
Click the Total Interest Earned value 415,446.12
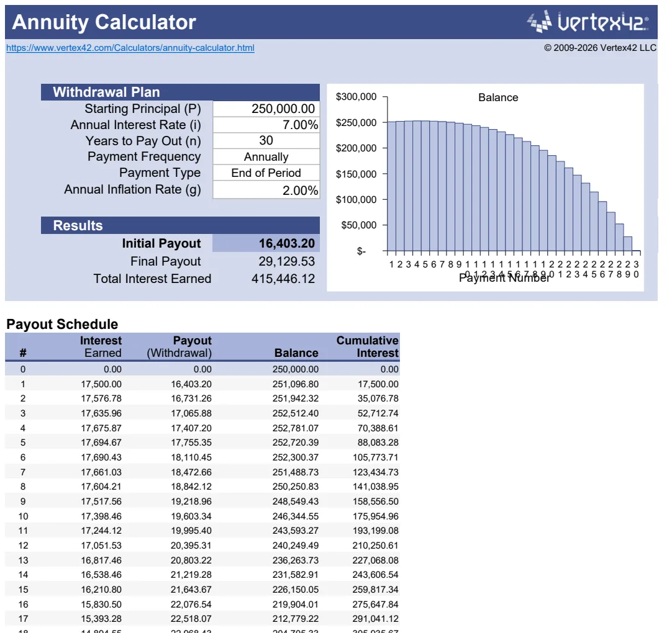[283, 279]
